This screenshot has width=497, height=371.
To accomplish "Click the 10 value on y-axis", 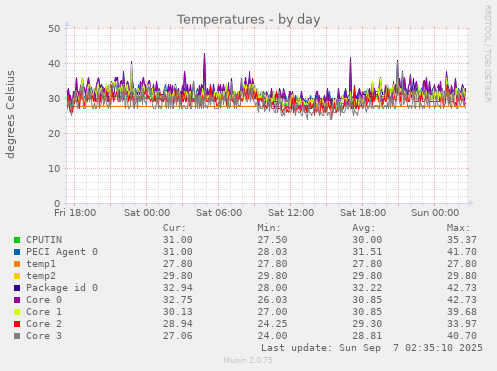I will pos(54,169).
